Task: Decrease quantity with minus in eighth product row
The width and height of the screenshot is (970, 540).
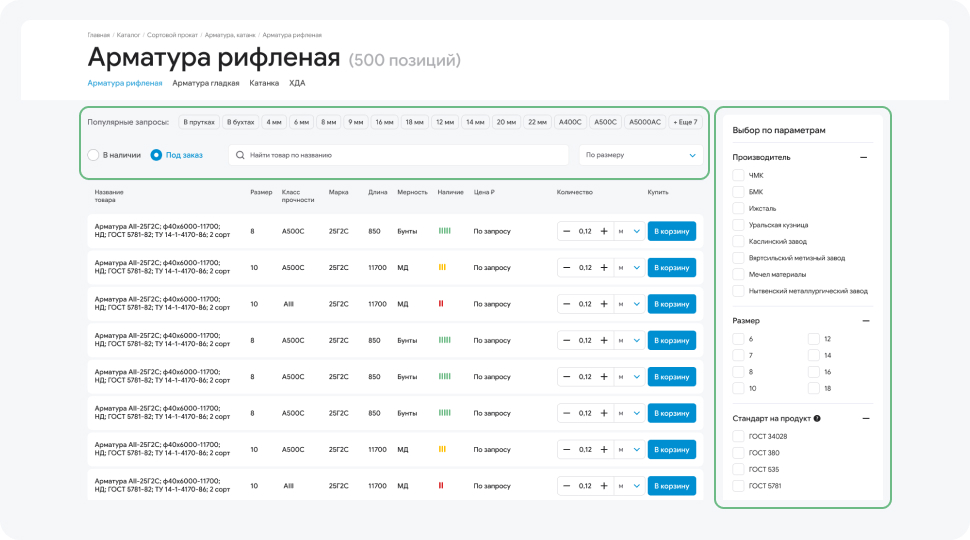Action: (x=566, y=486)
